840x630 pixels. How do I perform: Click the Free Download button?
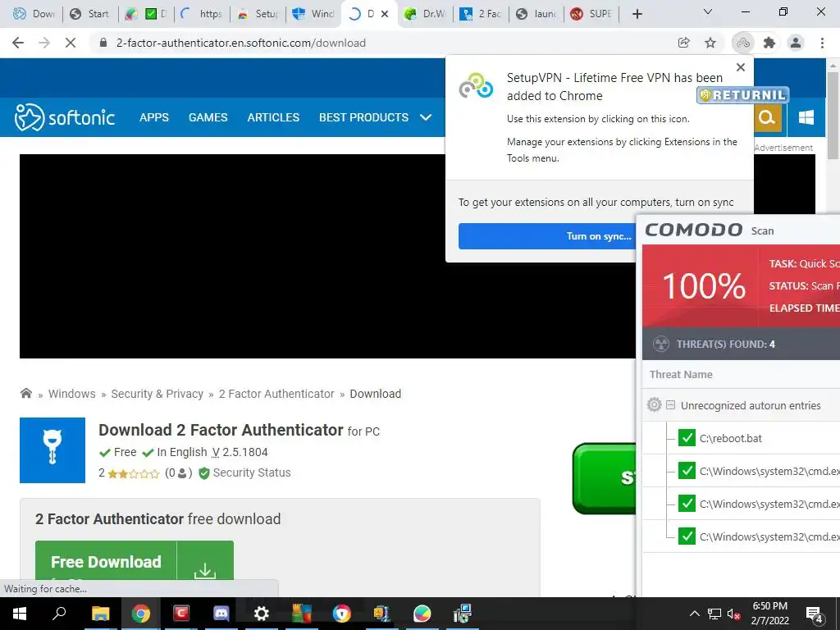106,561
